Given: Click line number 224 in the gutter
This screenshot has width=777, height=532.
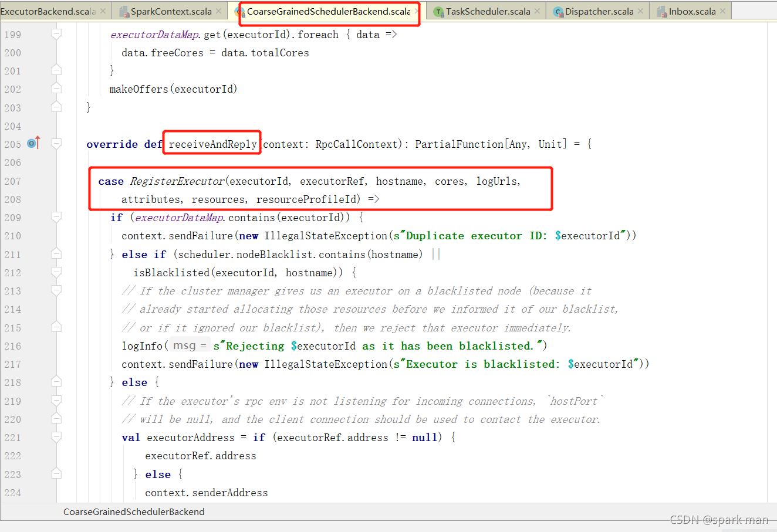Looking at the screenshot, I should click(12, 493).
